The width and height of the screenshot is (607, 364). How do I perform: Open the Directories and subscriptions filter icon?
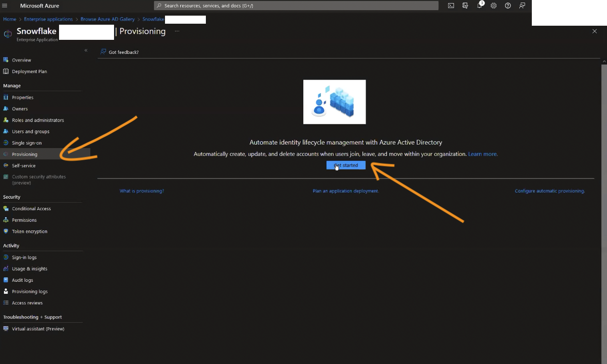click(x=465, y=6)
